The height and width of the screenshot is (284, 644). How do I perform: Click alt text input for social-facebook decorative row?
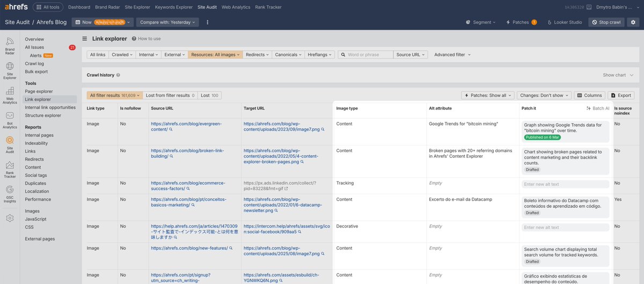click(x=565, y=227)
